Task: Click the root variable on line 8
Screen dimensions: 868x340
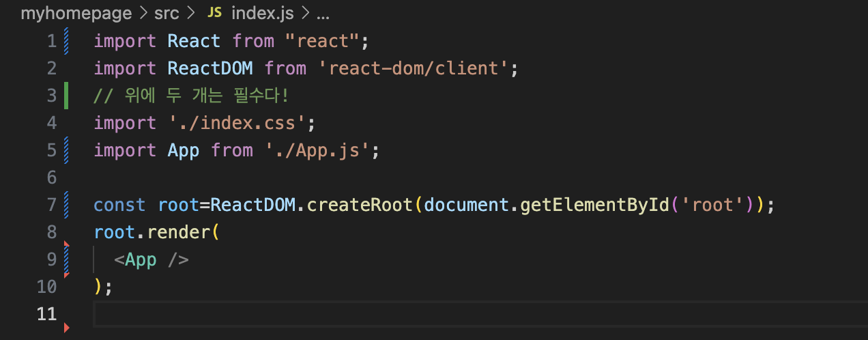Action: pyautogui.click(x=115, y=232)
